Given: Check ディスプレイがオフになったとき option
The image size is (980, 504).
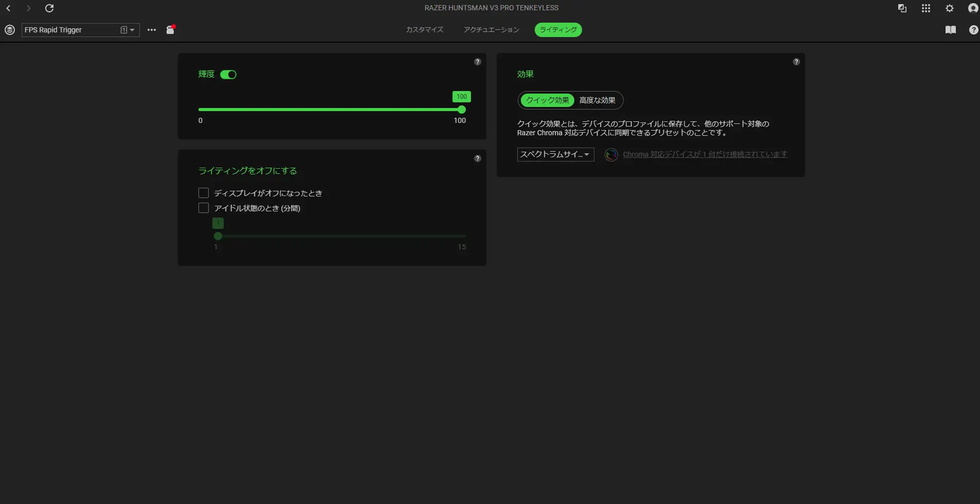Looking at the screenshot, I should tap(204, 193).
